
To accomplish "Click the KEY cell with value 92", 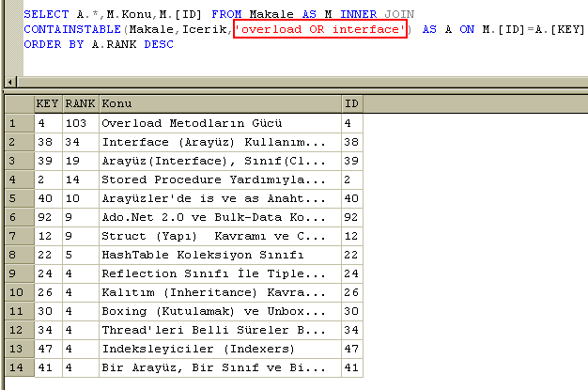I will [47, 217].
